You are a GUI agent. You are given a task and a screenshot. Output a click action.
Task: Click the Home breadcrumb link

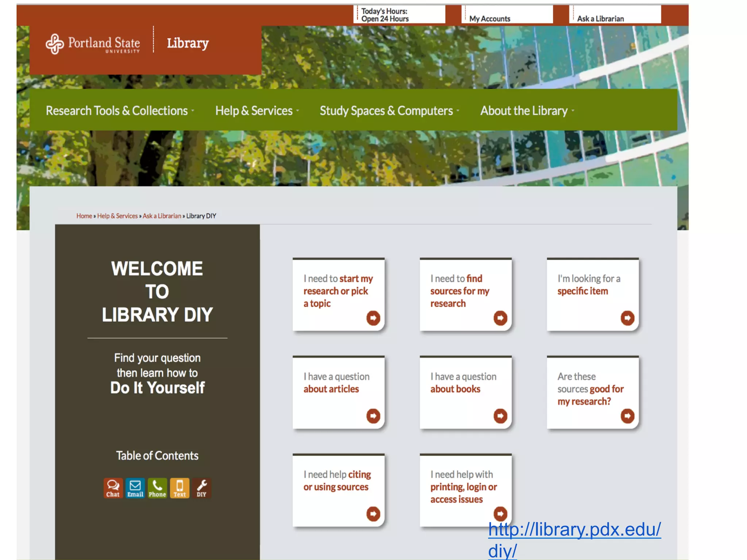click(x=84, y=216)
